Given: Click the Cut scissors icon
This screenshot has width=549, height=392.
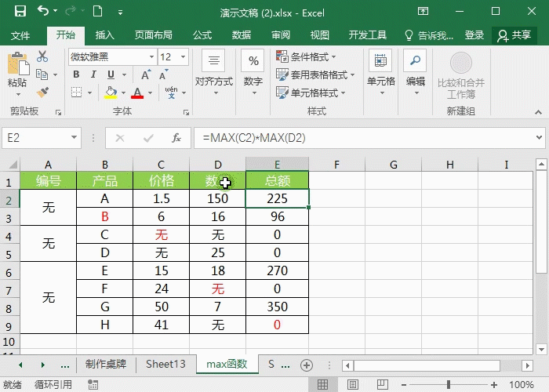Looking at the screenshot, I should point(42,56).
